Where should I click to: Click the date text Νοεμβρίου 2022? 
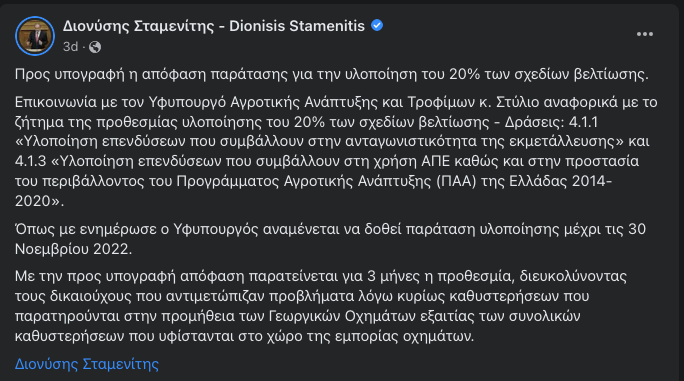click(73, 249)
